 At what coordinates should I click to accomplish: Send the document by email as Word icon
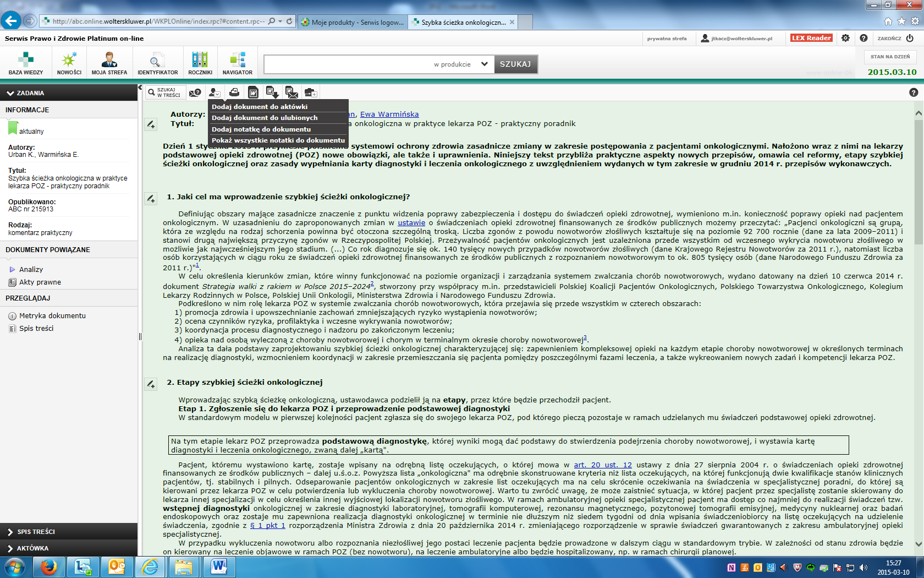291,92
